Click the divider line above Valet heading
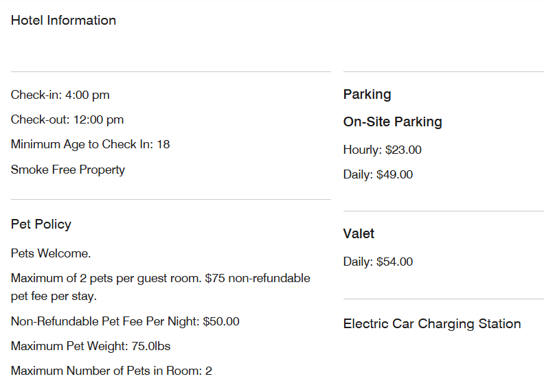The height and width of the screenshot is (392, 544). [x=443, y=211]
